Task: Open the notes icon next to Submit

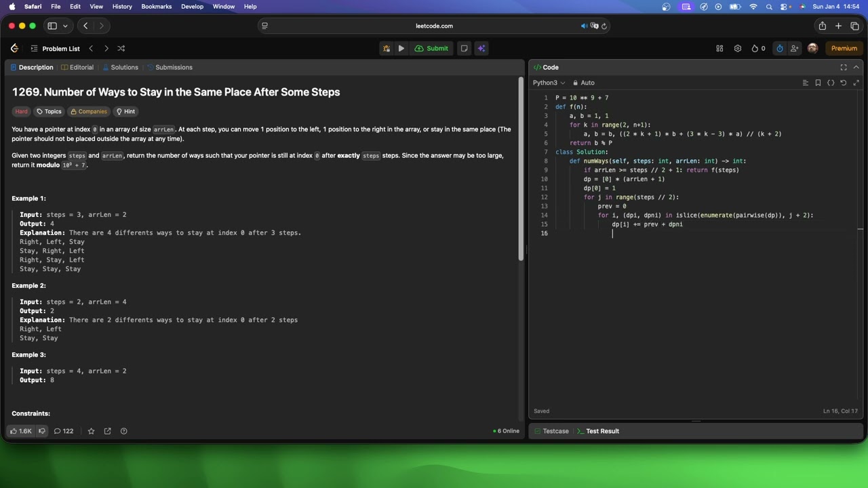Action: [x=464, y=48]
